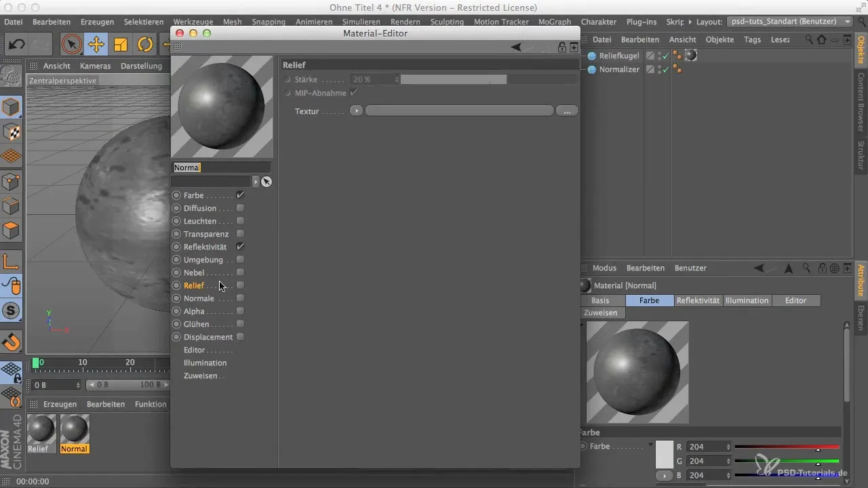Click the Phong tag on Normalizer row

pos(677,69)
